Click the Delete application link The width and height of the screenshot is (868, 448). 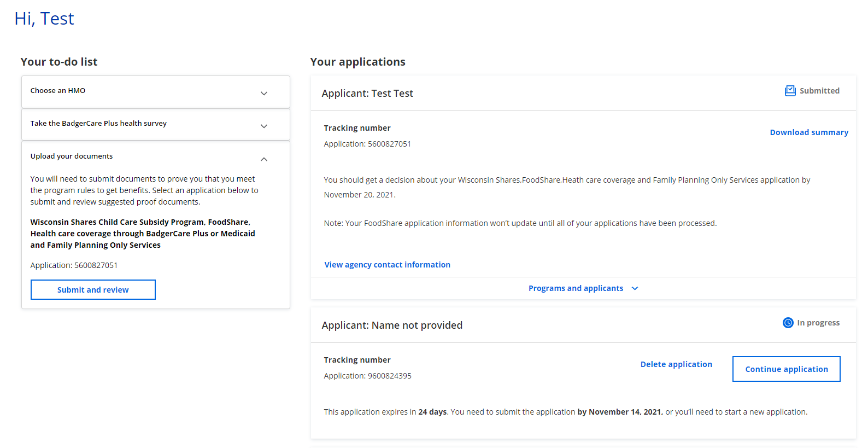coord(676,364)
